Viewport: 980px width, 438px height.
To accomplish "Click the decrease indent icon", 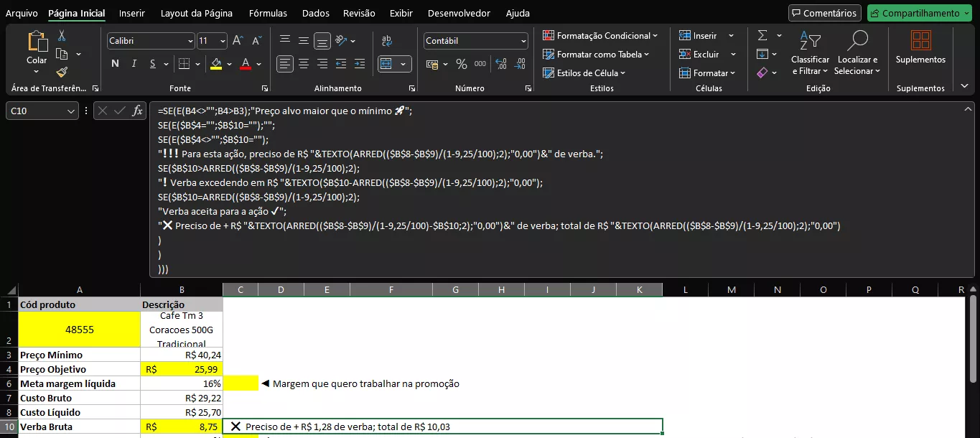I will (341, 64).
